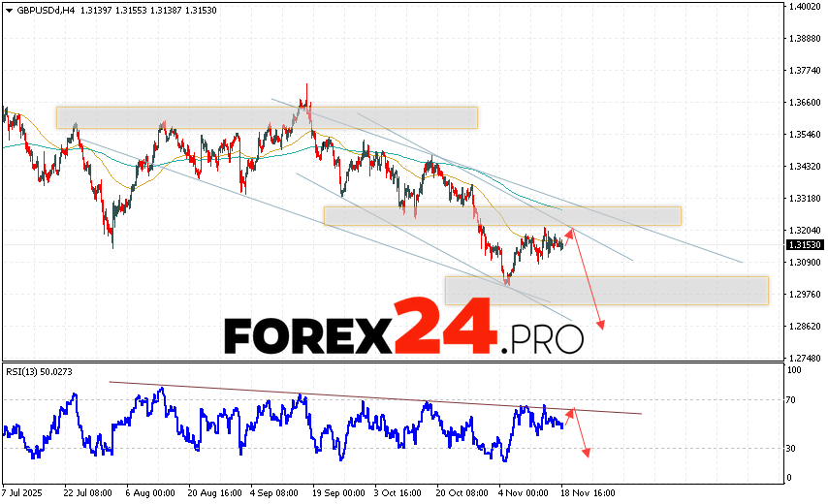Click the red downward arrow in the RSI panel
This screenshot has height=504, width=828.
(586, 454)
